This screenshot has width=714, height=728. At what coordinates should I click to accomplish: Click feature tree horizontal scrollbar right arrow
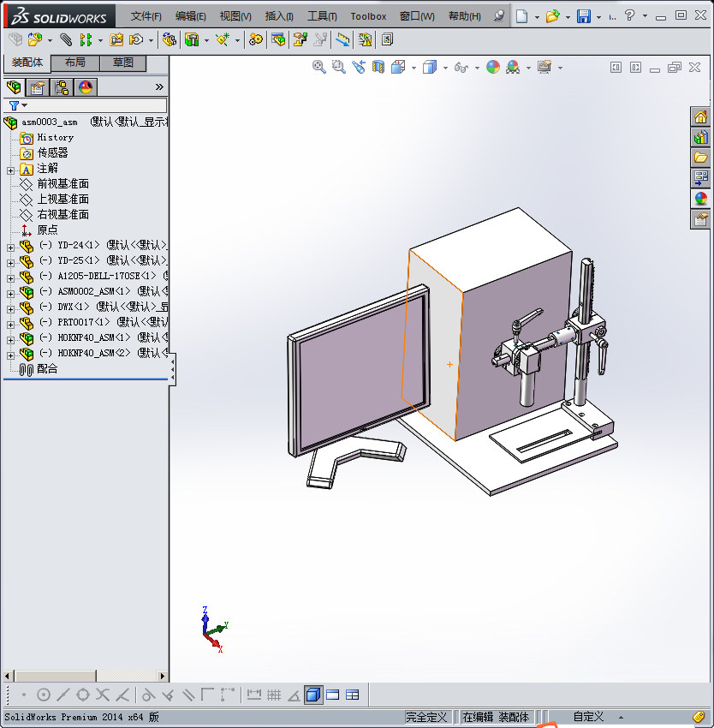pos(162,676)
